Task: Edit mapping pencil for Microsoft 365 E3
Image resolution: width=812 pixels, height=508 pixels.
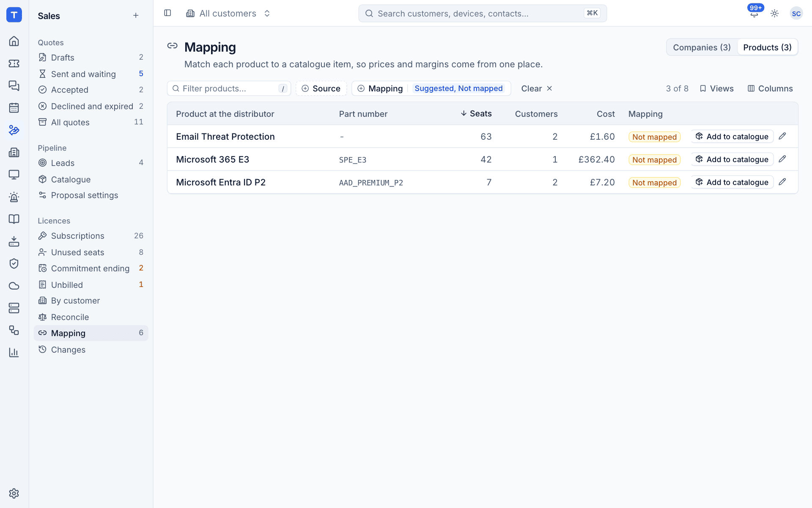Action: point(782,159)
